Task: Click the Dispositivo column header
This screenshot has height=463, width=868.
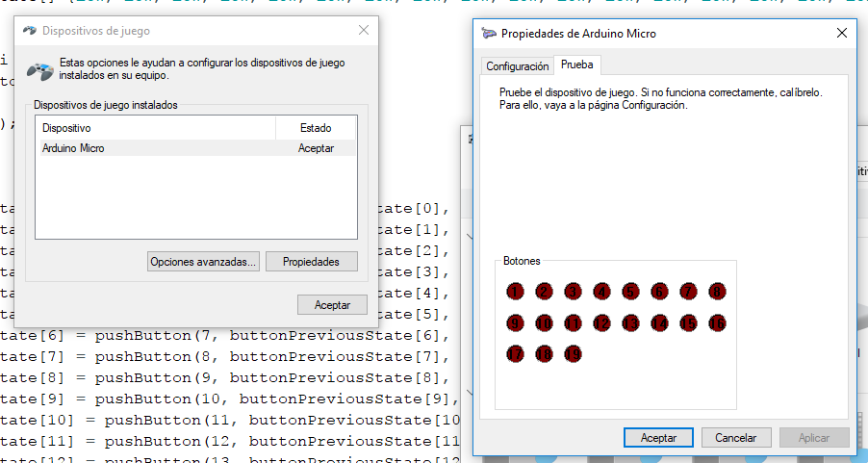Action: (156, 128)
